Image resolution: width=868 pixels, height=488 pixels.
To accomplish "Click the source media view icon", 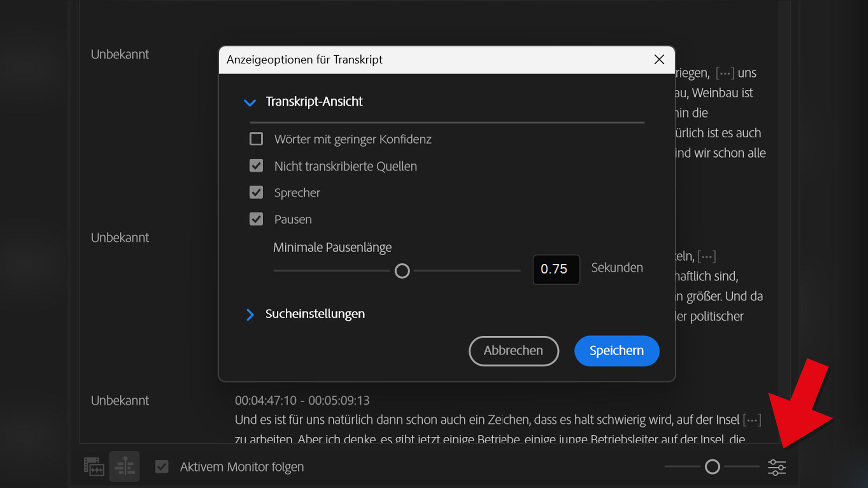I will pos(94,467).
